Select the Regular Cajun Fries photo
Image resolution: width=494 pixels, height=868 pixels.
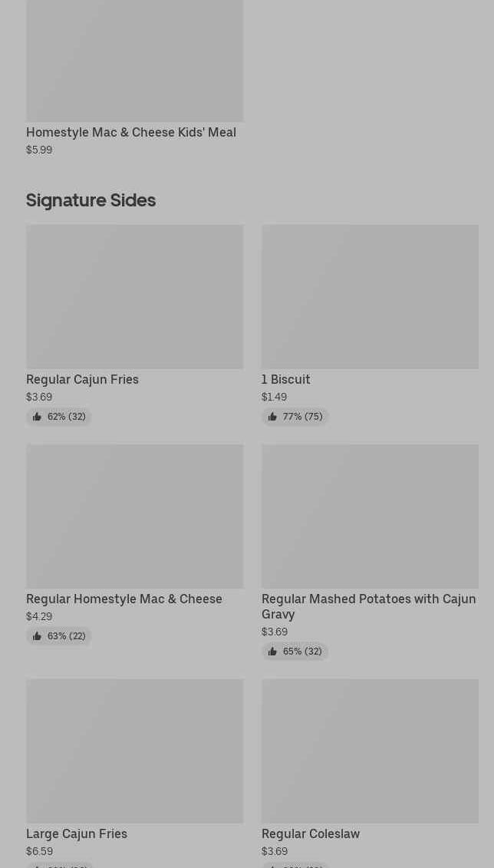134,296
